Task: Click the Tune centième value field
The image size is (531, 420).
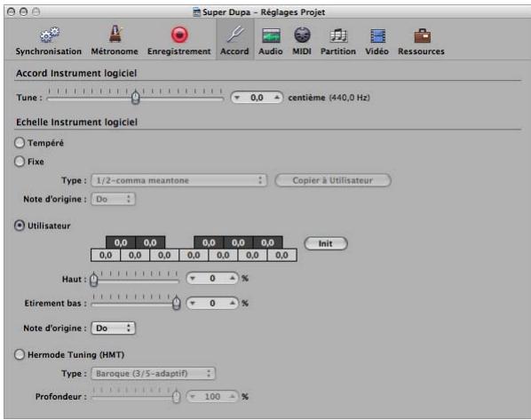Action: coord(257,98)
